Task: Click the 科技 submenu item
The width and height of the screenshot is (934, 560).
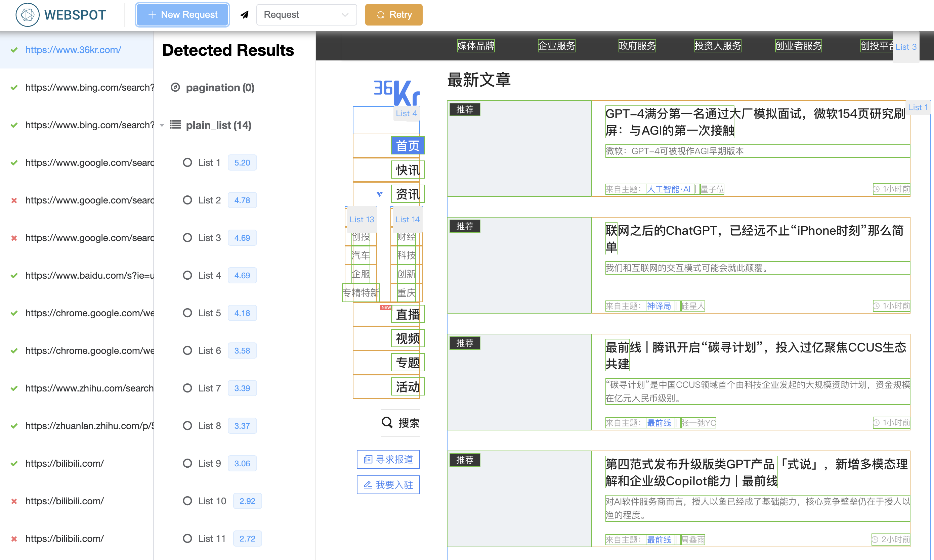Action: point(406,255)
